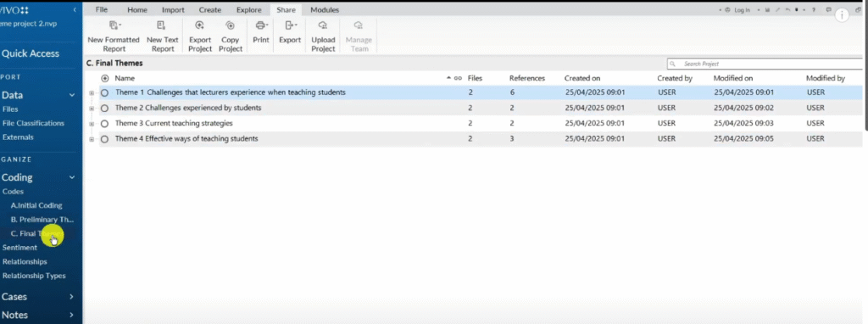Select 'Theme 3 Current teaching strategies' text
Screen dimensions: 868x324
tap(174, 124)
